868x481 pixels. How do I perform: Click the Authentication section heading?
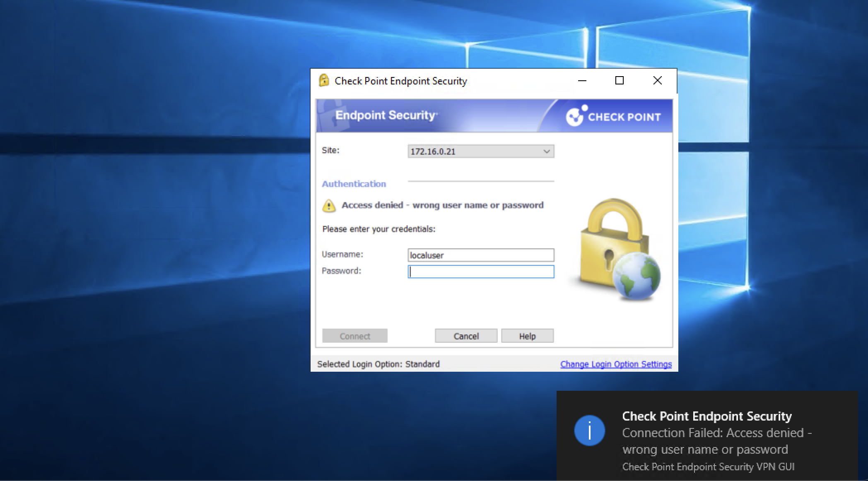(354, 184)
